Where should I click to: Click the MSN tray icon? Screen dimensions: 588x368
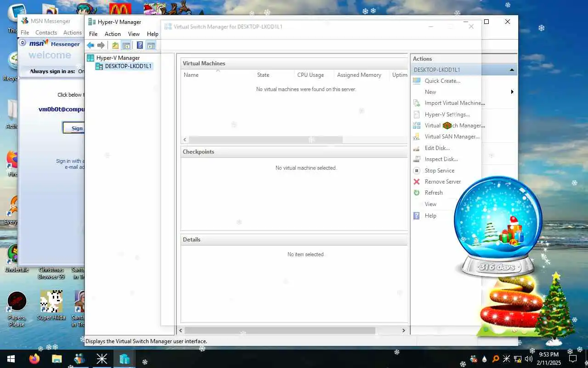[x=474, y=359]
